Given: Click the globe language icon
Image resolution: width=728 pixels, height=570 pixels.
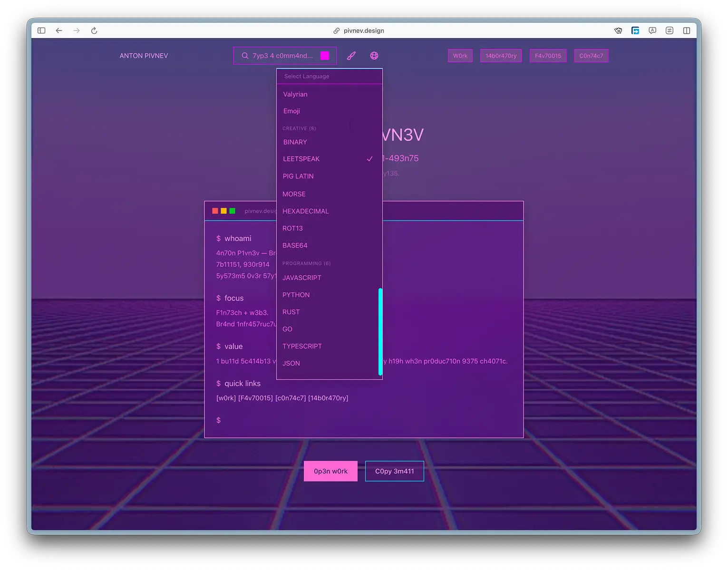Looking at the screenshot, I should (x=374, y=56).
